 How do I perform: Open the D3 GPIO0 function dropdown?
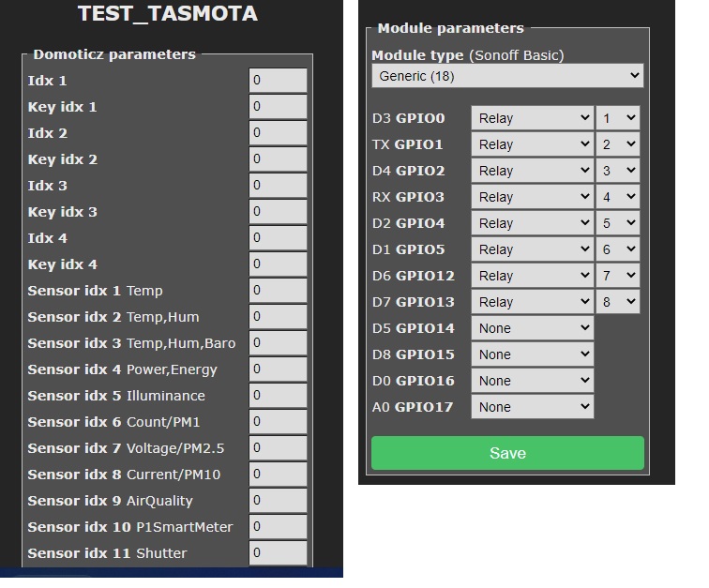(532, 118)
